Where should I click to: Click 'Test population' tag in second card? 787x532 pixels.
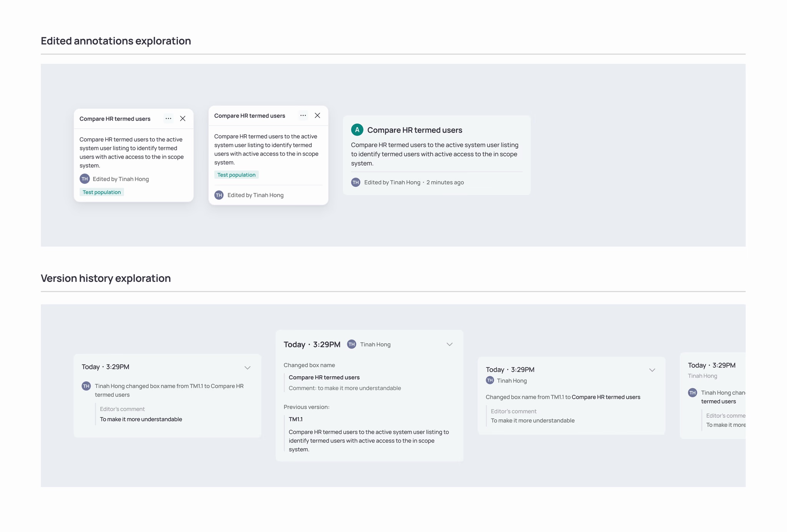pyautogui.click(x=236, y=175)
